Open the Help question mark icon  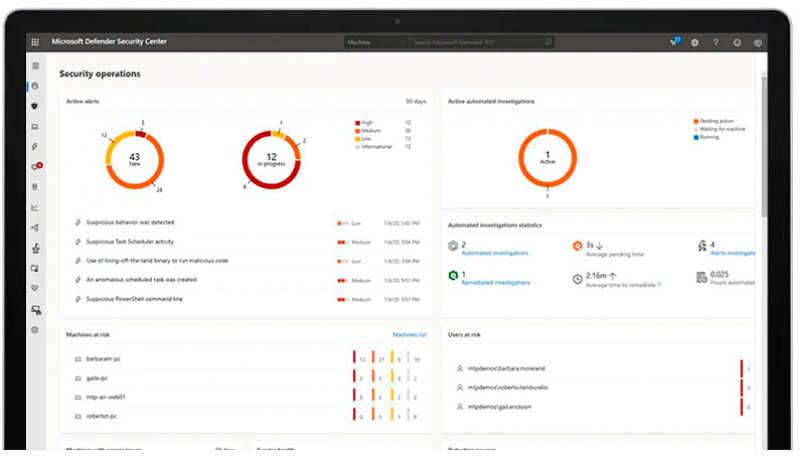[716, 42]
